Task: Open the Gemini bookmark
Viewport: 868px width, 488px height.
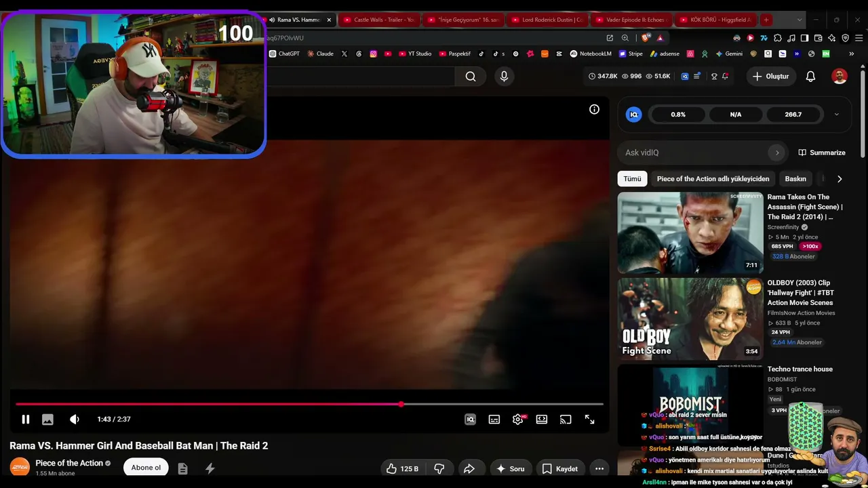Action: 728,54
